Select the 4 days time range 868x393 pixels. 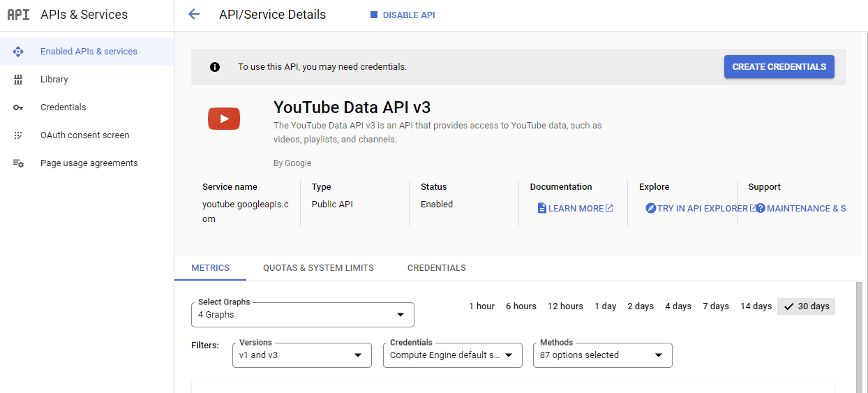tap(678, 306)
